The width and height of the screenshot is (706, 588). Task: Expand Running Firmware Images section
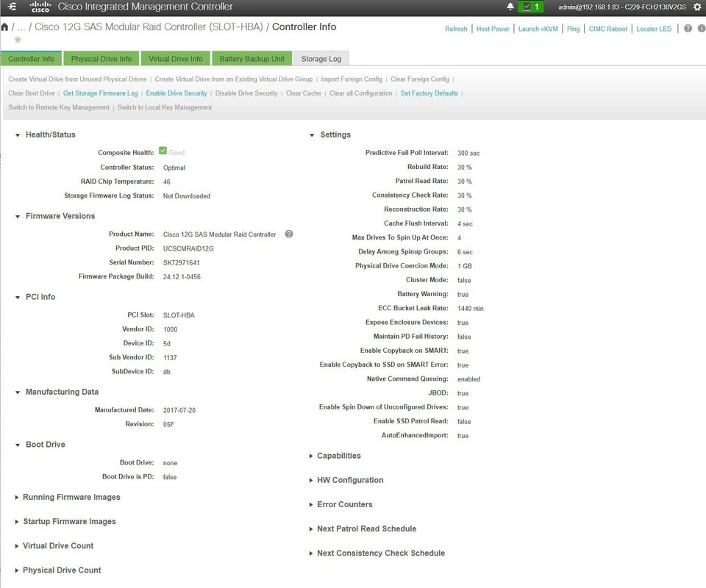point(17,497)
